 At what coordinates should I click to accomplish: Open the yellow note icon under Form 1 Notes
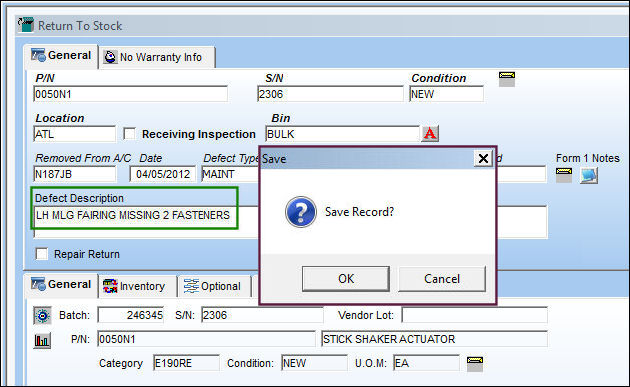[x=564, y=175]
